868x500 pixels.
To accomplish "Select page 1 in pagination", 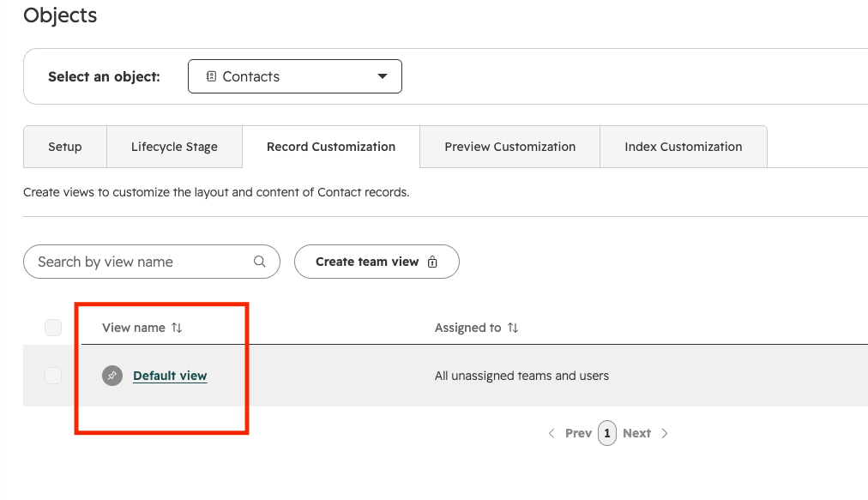I will click(x=607, y=433).
